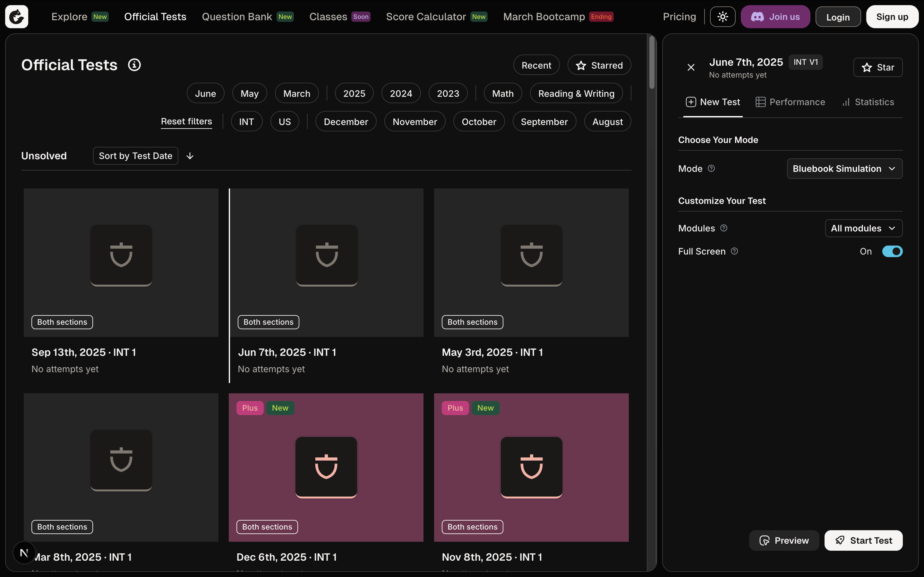
Task: Open the Bluebook Simulation mode dropdown
Action: 844,169
